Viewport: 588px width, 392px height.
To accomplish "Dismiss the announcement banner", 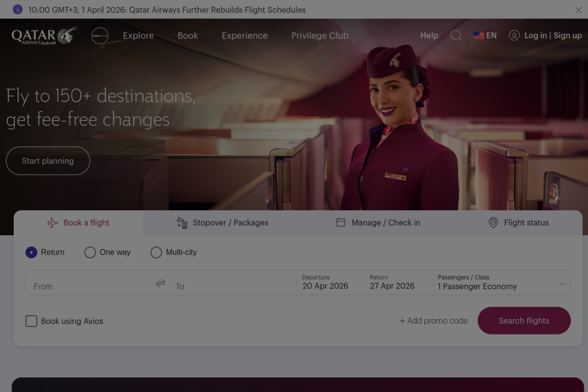I will [578, 10].
